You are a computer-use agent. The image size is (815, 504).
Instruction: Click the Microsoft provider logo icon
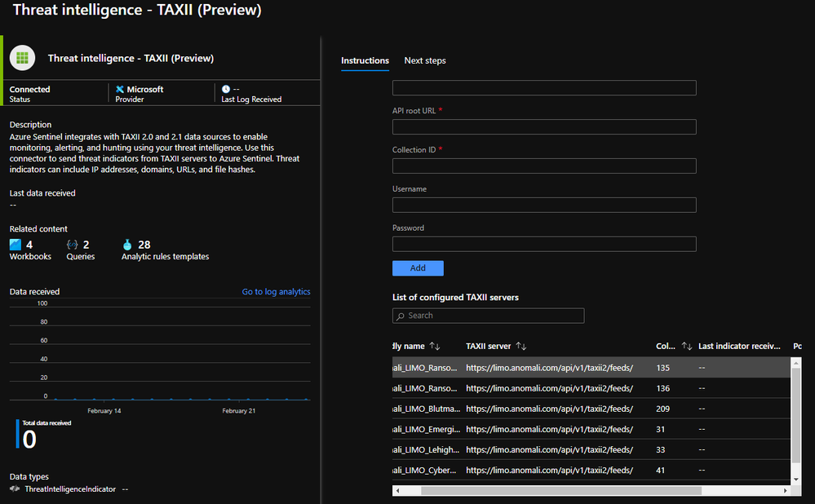coord(120,90)
